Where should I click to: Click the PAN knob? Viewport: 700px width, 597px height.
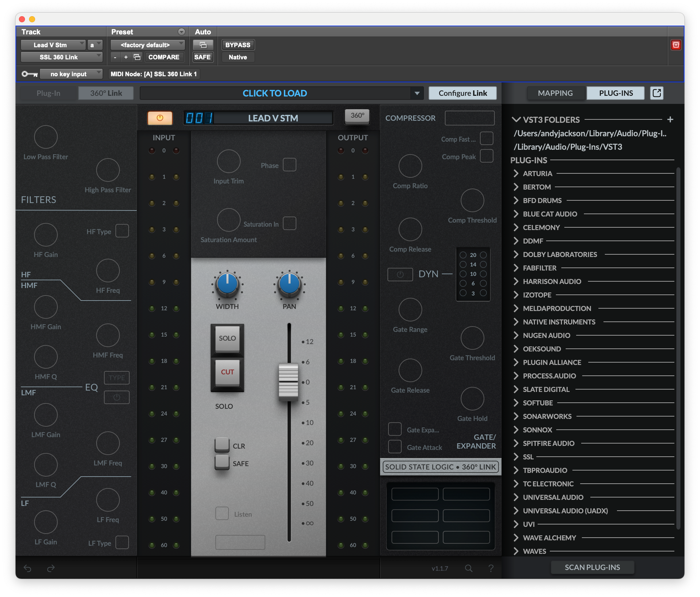[289, 284]
